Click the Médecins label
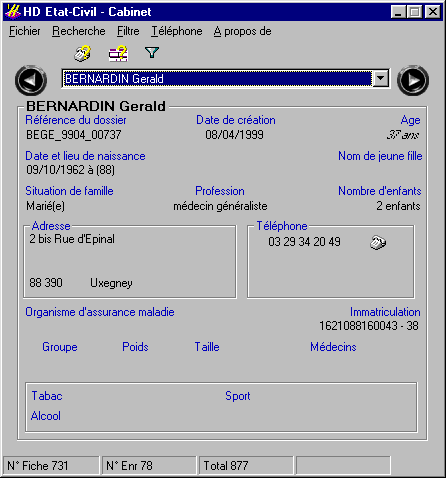This screenshot has width=446, height=478. [x=333, y=347]
